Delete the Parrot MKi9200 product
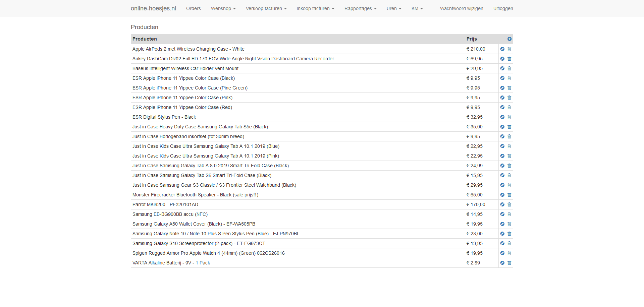 click(x=509, y=204)
